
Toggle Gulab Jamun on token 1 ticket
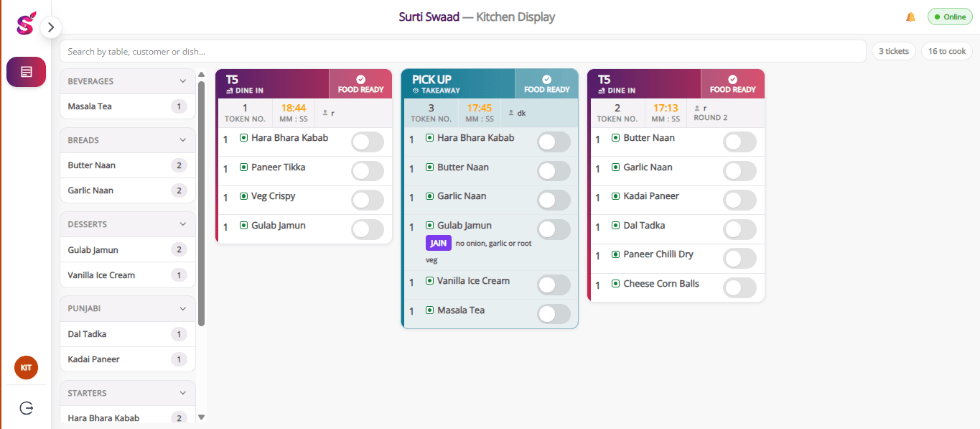368,229
